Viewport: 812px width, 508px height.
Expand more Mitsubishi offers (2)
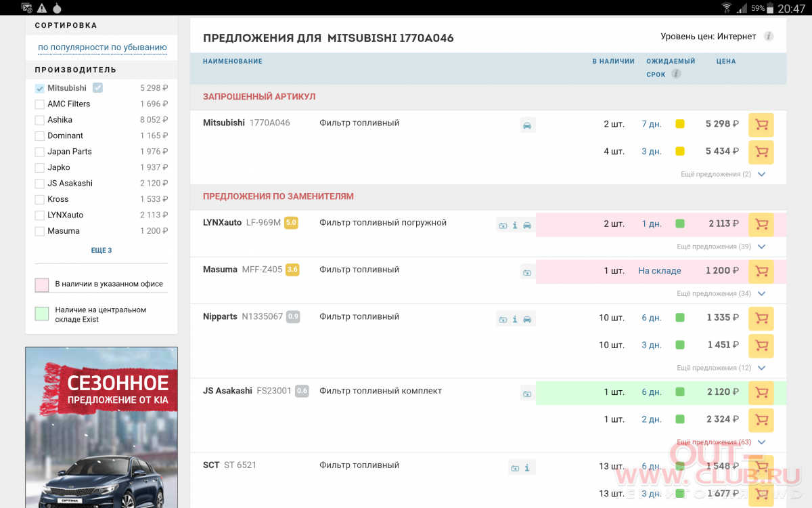pos(723,174)
